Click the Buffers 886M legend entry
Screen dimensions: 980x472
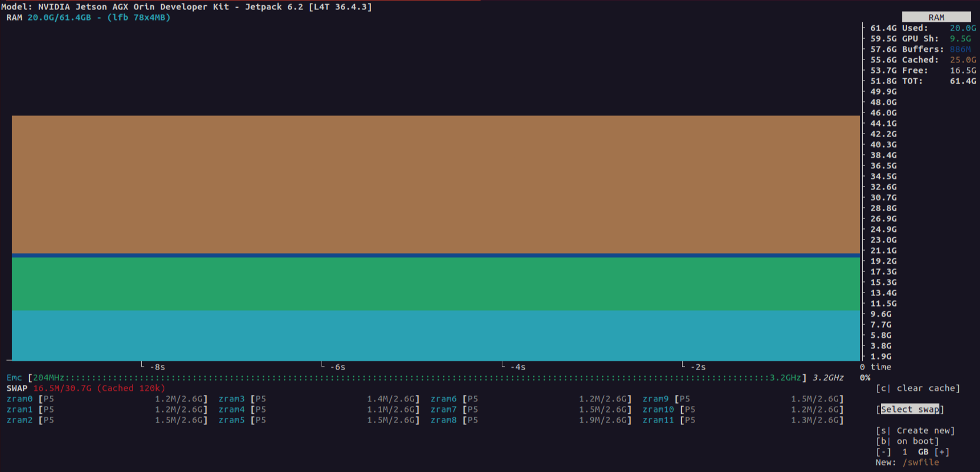pyautogui.click(x=936, y=49)
